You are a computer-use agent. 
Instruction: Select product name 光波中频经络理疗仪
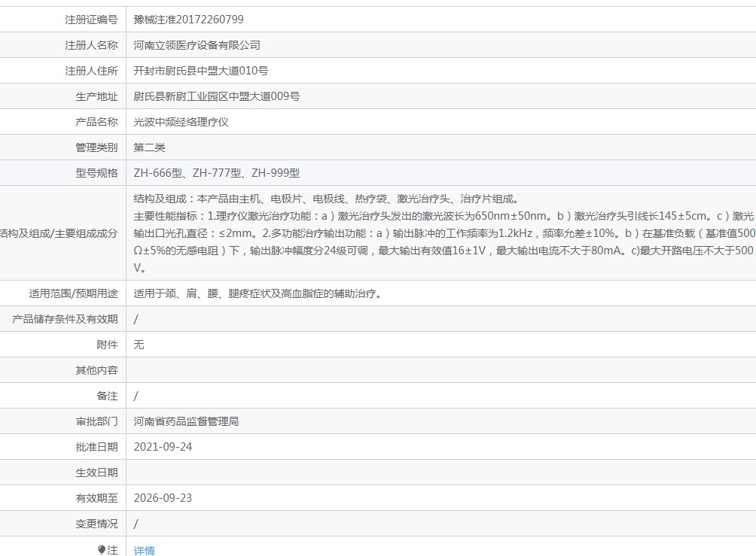click(181, 121)
